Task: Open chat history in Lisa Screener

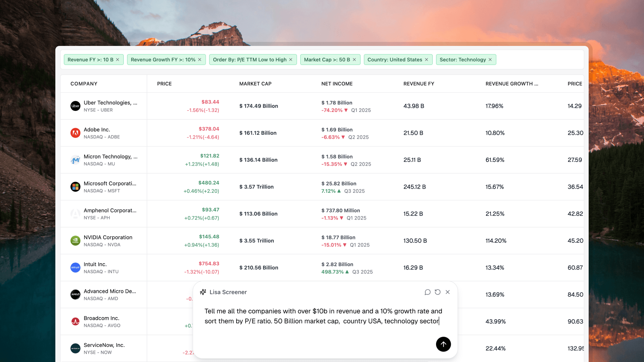Action: click(427, 292)
